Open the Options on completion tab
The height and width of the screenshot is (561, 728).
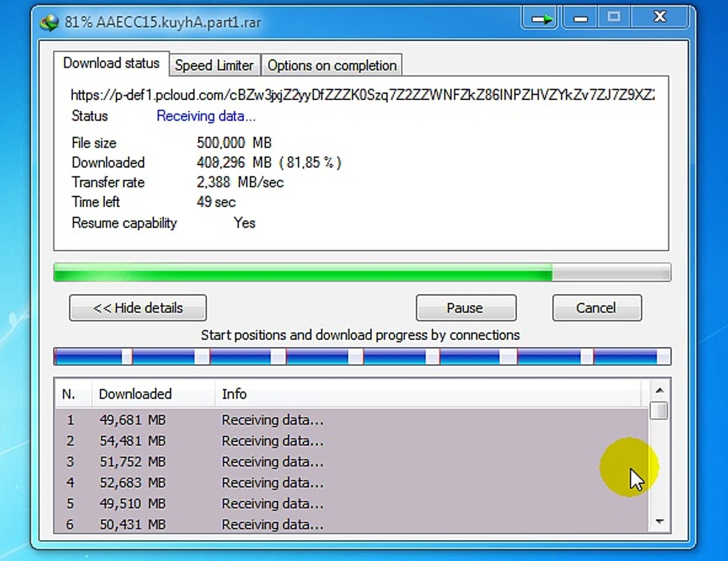click(x=332, y=65)
